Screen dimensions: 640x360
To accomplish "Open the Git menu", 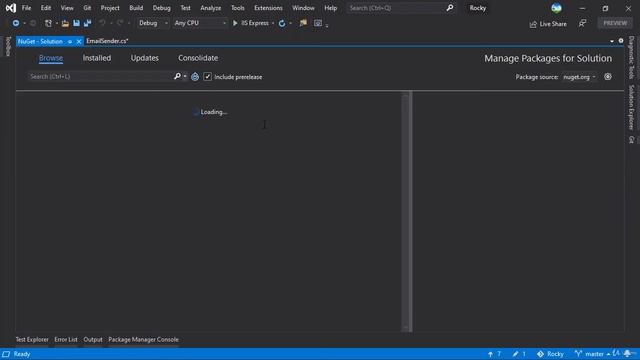I will pos(87,8).
